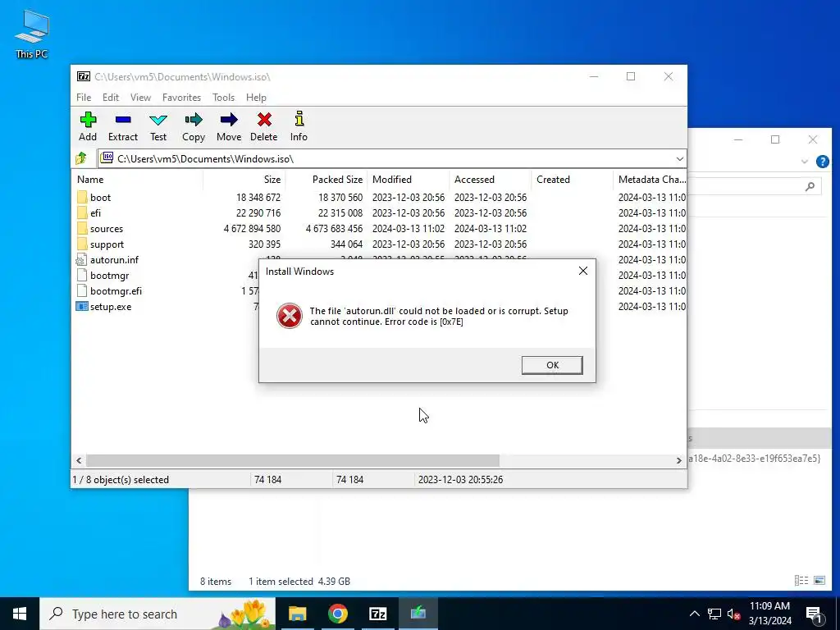This screenshot has width=840, height=630.
Task: Select the sources folder icon
Action: tap(81, 228)
